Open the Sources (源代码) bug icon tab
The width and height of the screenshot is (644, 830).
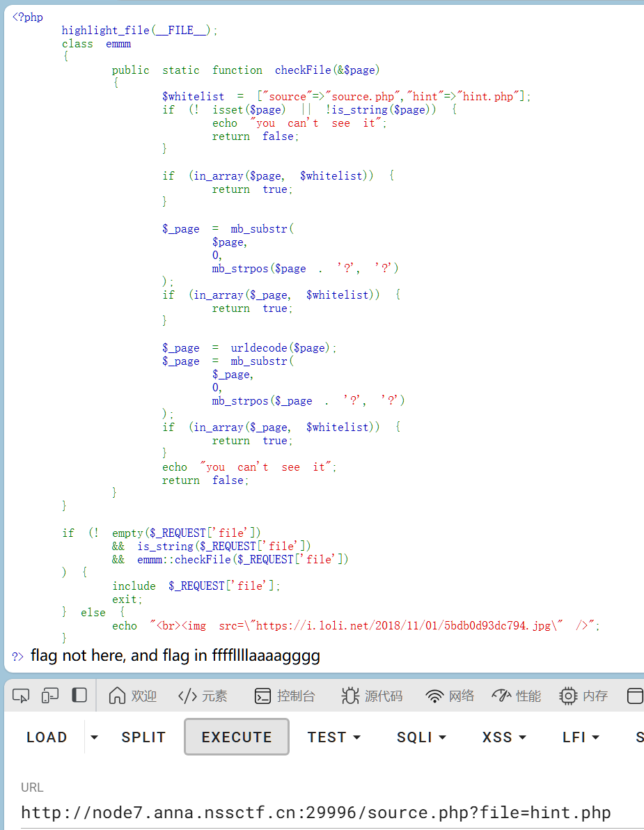(x=372, y=696)
